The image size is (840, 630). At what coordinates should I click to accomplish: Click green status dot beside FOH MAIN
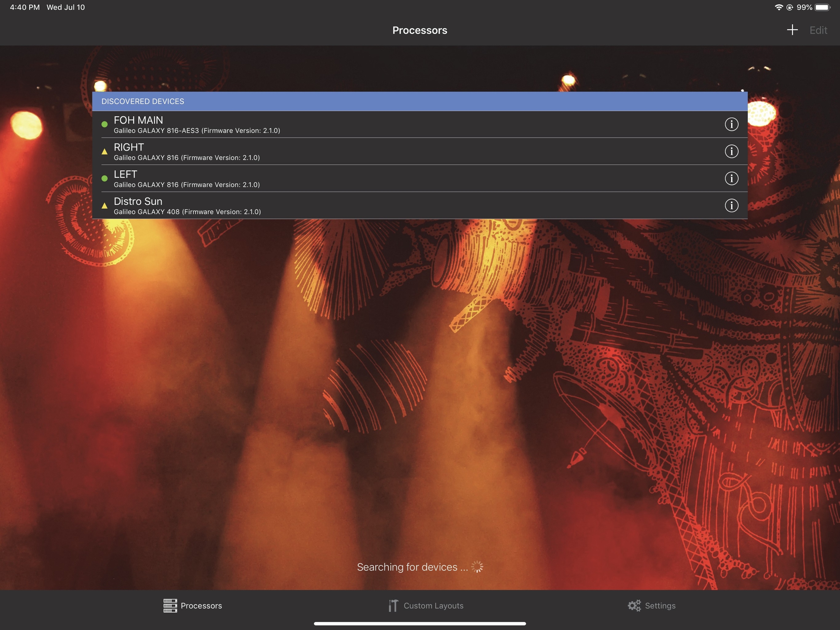(104, 124)
